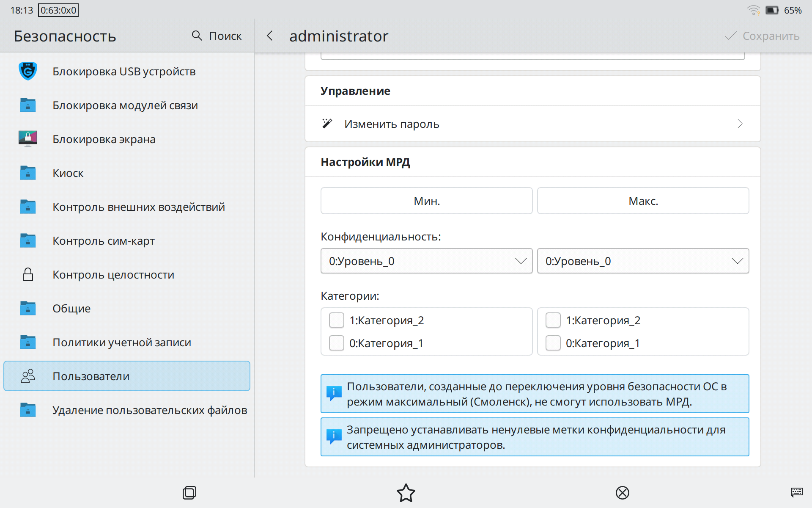Screen dimensions: 812x508
Task: Open Изменить пароль row chevron
Action: click(x=740, y=124)
